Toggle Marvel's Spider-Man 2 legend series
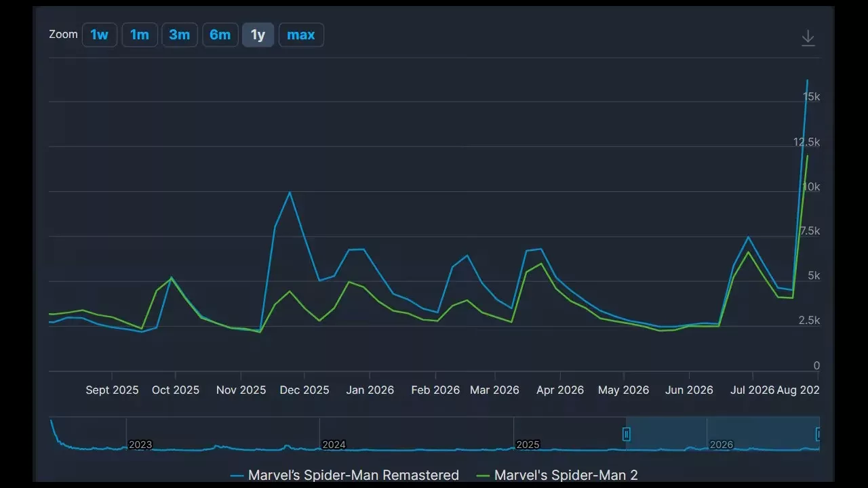Image resolution: width=868 pixels, height=488 pixels. tap(557, 475)
